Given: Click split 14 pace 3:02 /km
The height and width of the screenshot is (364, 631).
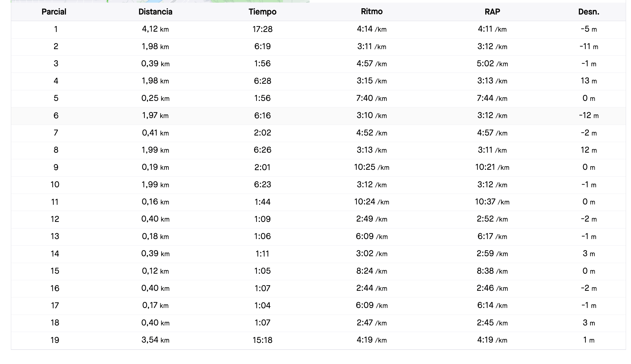Looking at the screenshot, I should tap(372, 254).
